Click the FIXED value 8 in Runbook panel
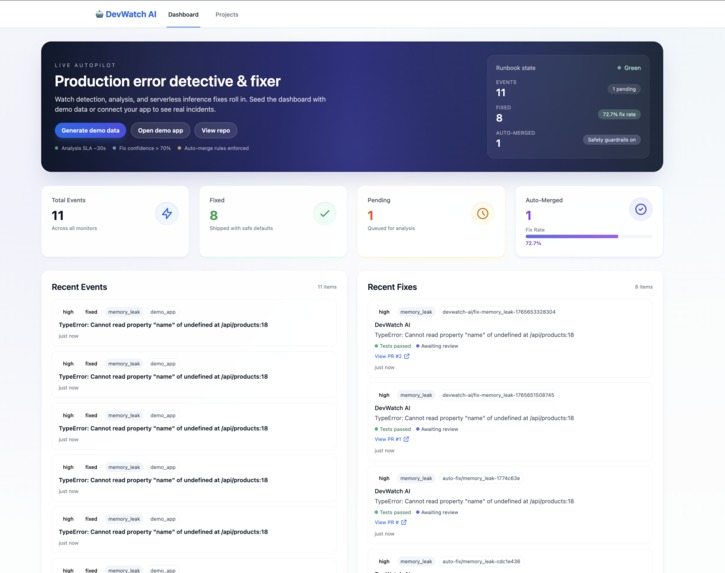The image size is (725, 573). [499, 118]
